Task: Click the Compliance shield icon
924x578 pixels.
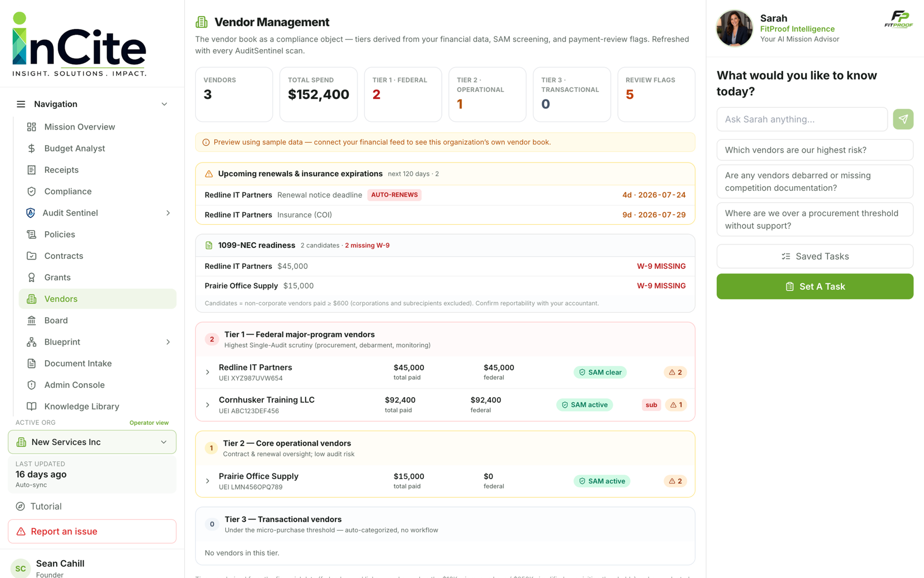Action: tap(32, 191)
